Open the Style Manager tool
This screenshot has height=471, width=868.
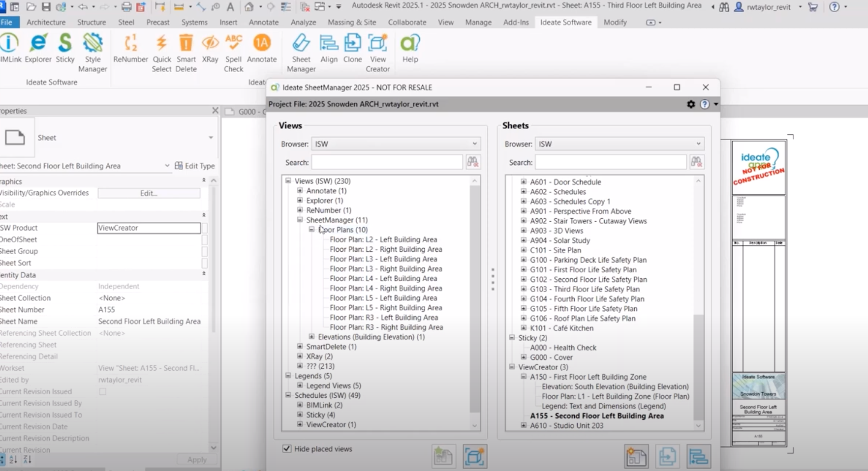93,49
